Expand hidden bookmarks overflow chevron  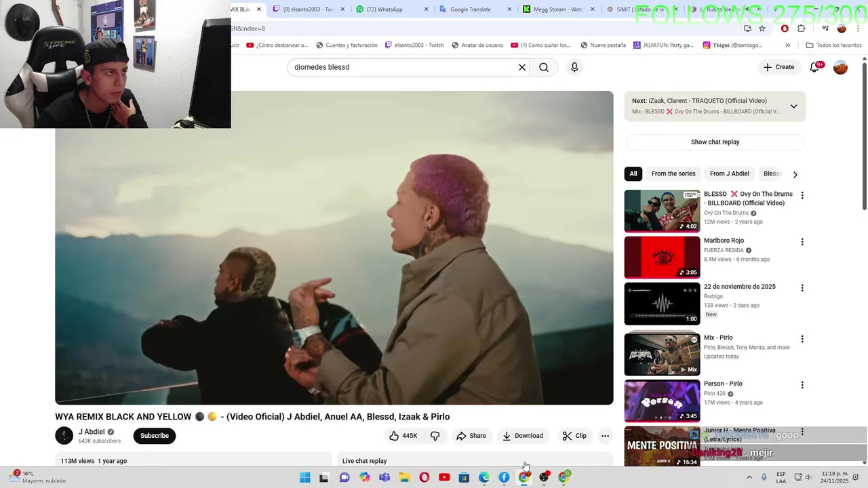coord(787,45)
